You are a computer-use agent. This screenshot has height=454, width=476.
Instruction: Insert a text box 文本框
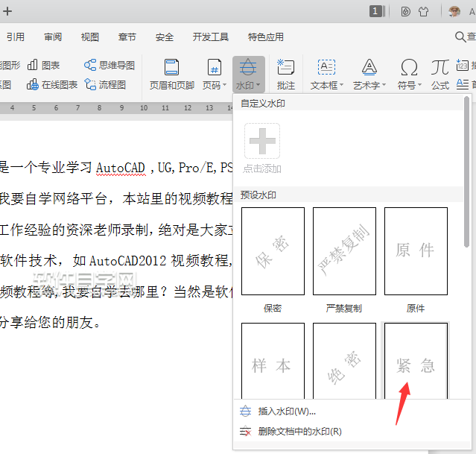click(x=326, y=75)
